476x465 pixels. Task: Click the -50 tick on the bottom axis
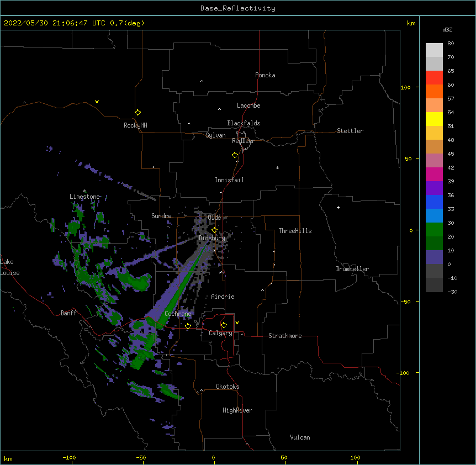tap(141, 457)
